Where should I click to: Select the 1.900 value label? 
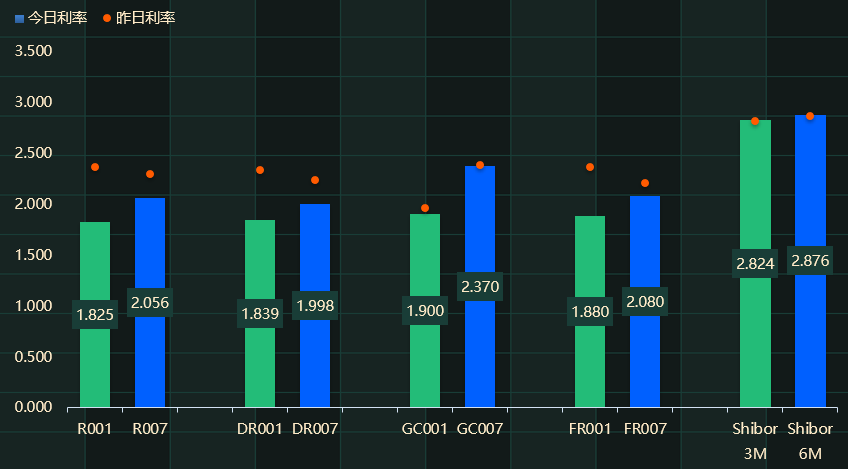click(x=425, y=311)
